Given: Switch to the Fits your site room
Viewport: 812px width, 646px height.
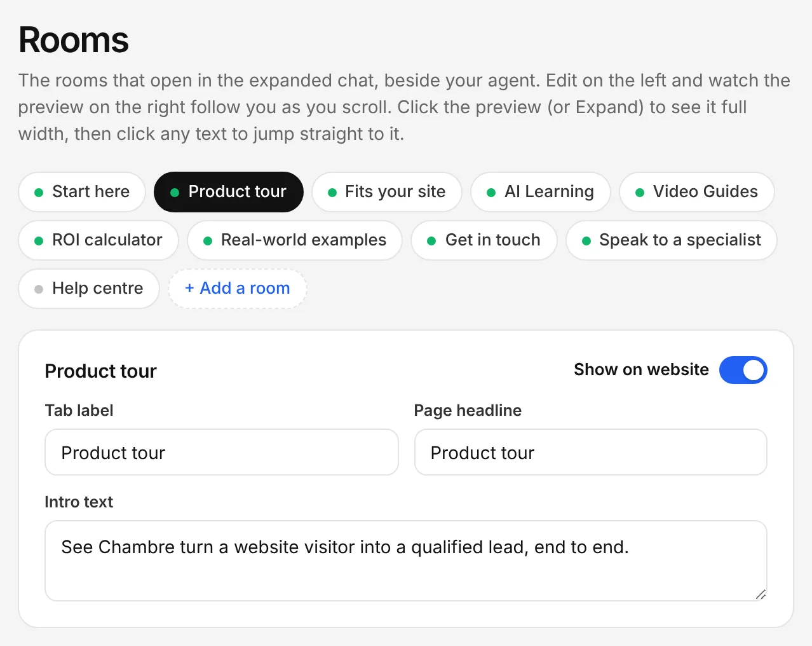Looking at the screenshot, I should pos(387,192).
